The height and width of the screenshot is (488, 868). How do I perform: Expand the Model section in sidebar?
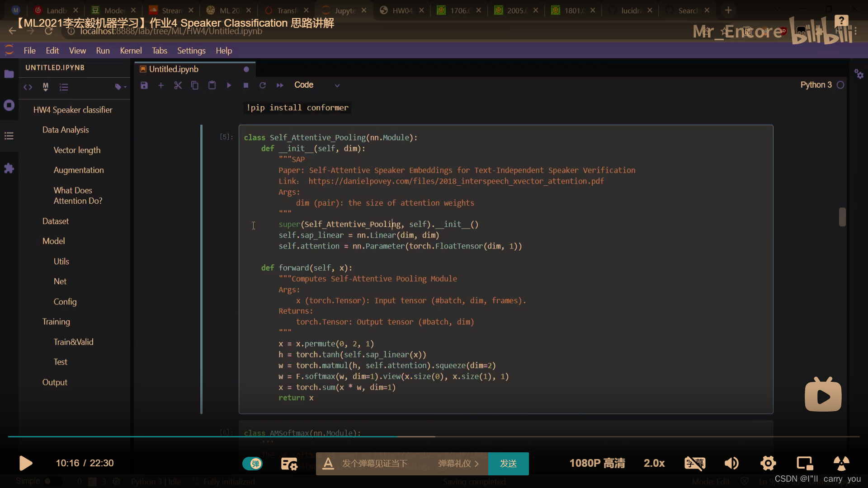[53, 241]
